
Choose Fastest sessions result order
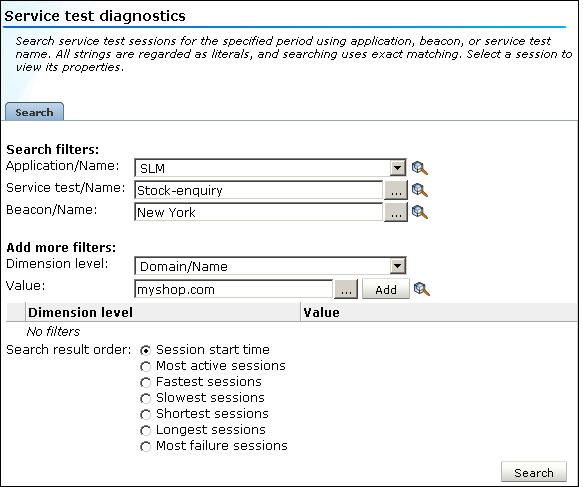(x=145, y=383)
